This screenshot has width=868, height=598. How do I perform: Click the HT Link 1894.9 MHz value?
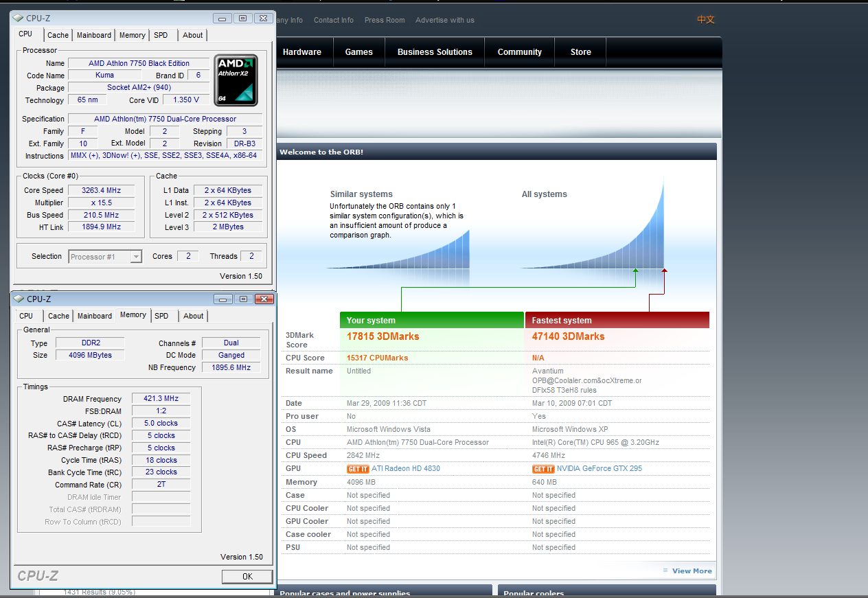coord(102,227)
